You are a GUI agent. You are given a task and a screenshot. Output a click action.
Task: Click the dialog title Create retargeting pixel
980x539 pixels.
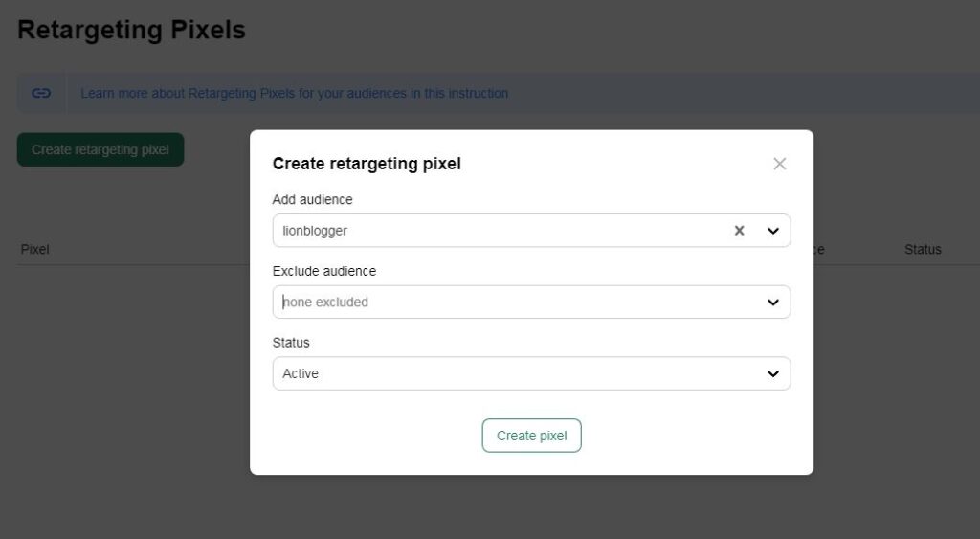pos(367,164)
